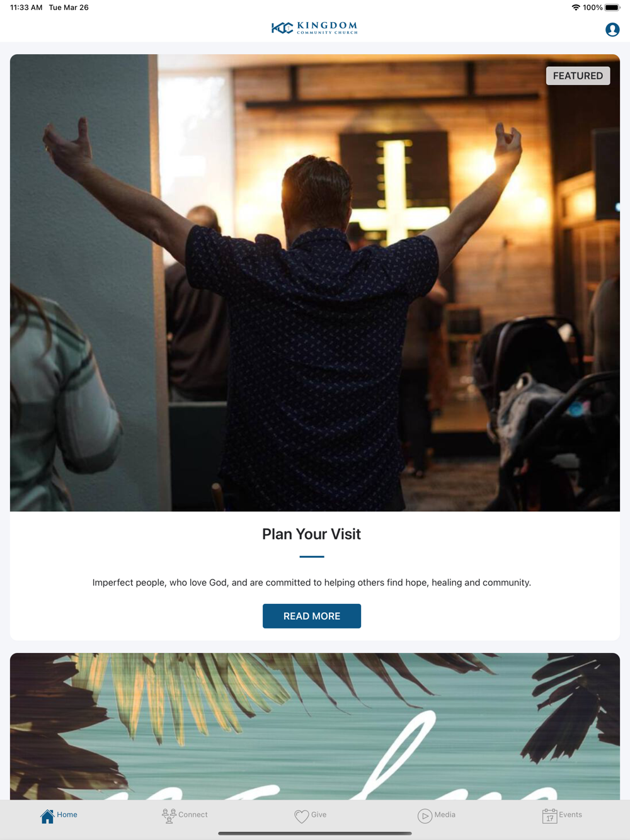630x840 pixels.
Task: Open the user profile icon
Action: pyautogui.click(x=612, y=30)
